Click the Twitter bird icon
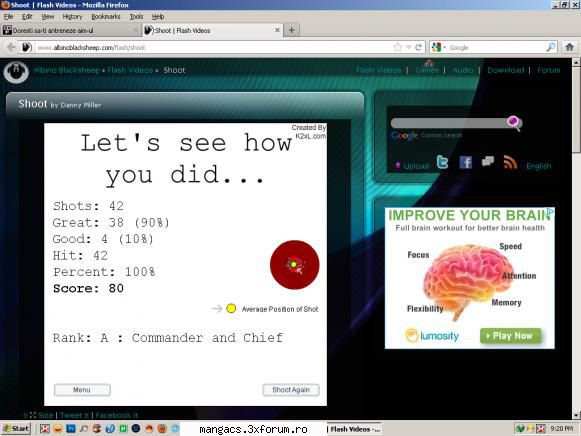 pyautogui.click(x=442, y=162)
